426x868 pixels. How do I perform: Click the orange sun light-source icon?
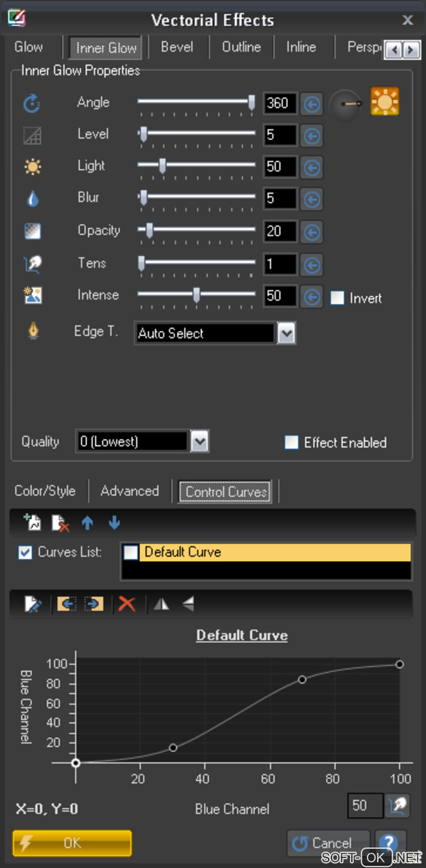click(x=384, y=102)
